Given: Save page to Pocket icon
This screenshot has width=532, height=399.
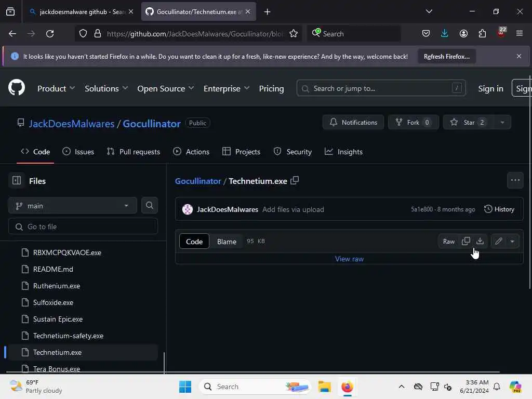Looking at the screenshot, I should [426, 34].
